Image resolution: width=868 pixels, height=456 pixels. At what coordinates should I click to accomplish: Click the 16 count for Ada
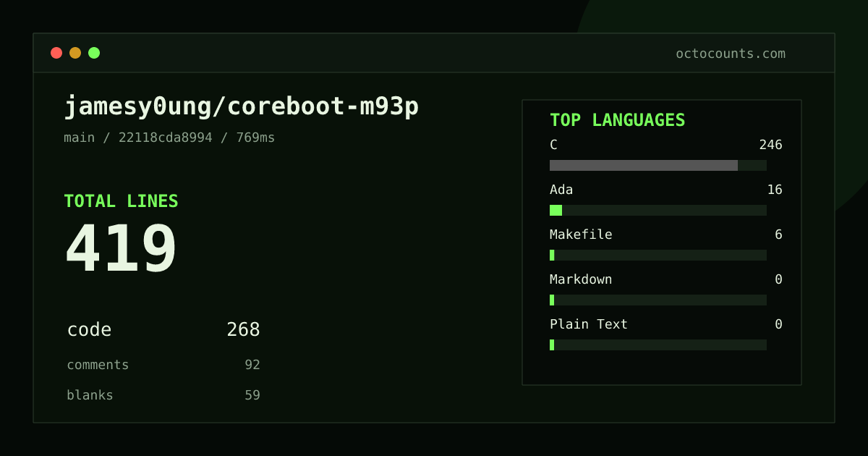[775, 190]
